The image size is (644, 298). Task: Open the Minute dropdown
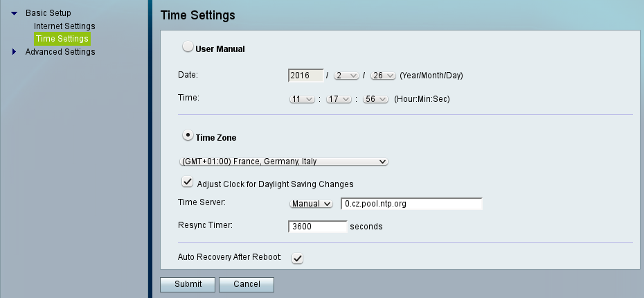click(339, 99)
